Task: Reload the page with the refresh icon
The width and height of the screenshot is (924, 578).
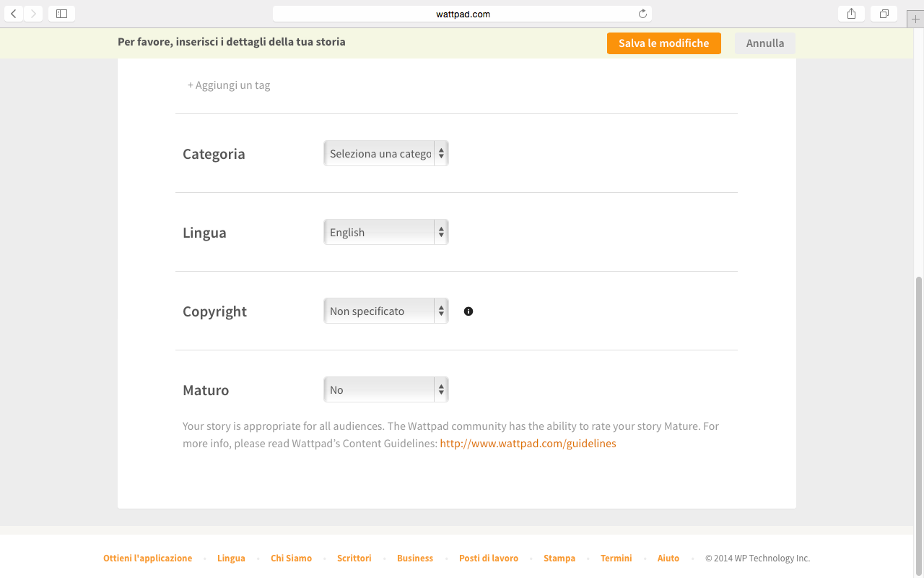Action: point(642,14)
